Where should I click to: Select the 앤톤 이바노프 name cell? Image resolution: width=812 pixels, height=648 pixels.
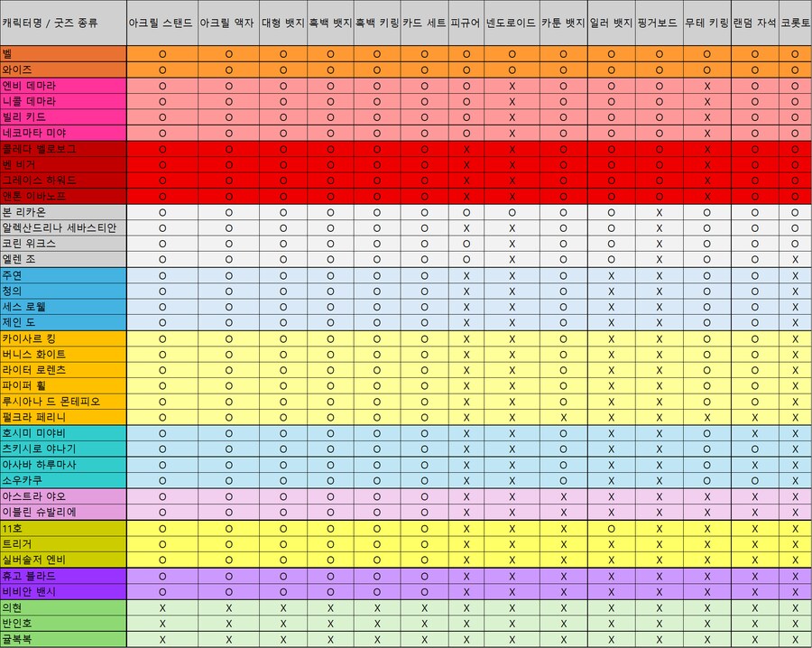[63, 196]
